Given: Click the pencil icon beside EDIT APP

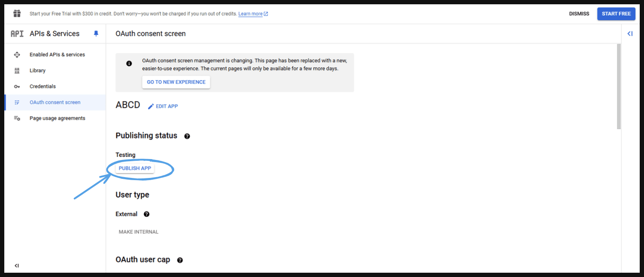Looking at the screenshot, I should point(151,106).
